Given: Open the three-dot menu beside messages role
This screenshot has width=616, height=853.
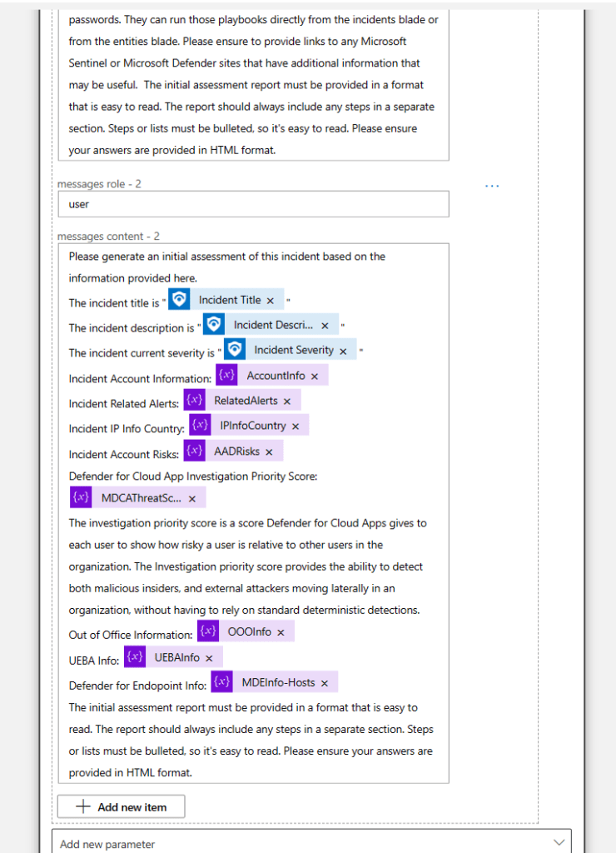Looking at the screenshot, I should click(492, 186).
